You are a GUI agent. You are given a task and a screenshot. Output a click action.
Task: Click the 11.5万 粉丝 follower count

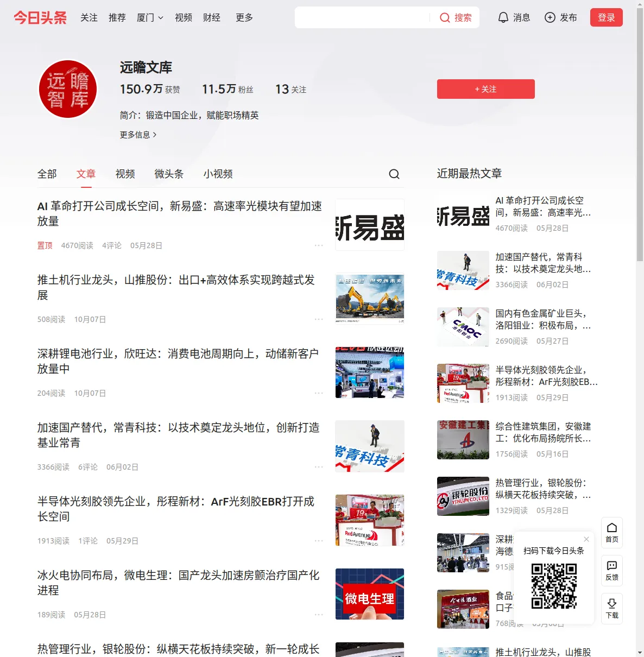[x=228, y=89]
